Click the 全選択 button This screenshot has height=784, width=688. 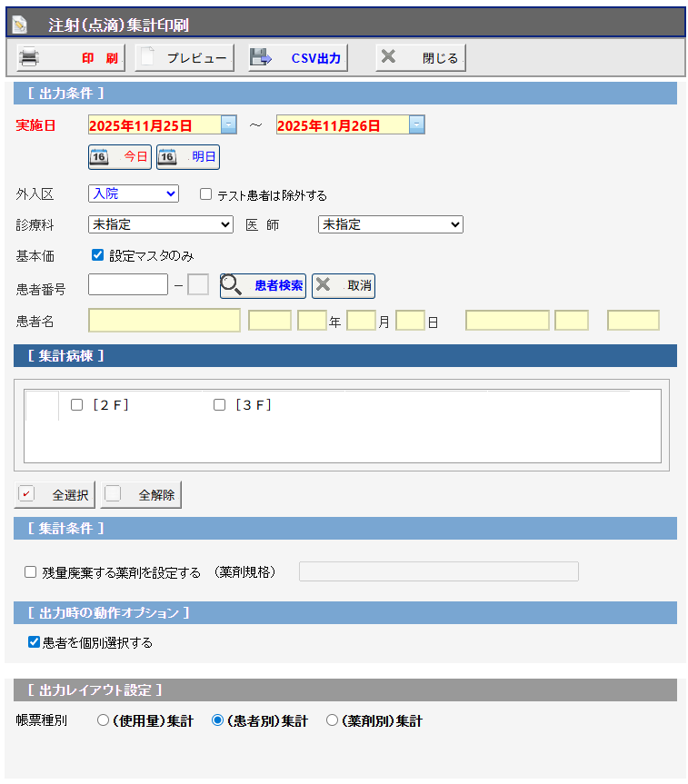point(55,495)
